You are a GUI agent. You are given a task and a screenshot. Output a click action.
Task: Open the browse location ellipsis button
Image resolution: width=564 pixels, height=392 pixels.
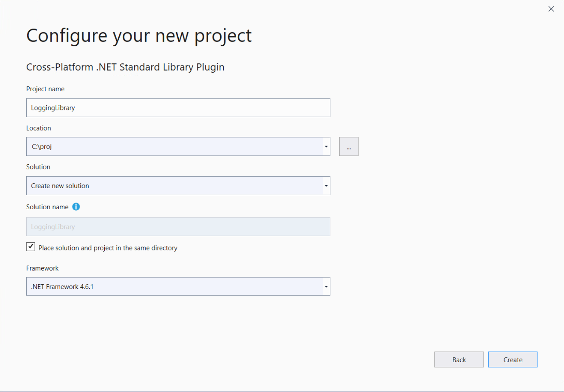point(348,147)
